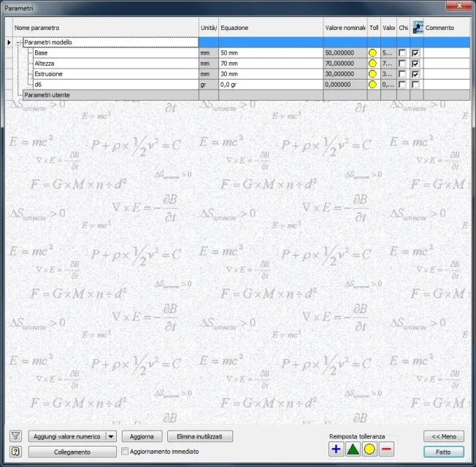The image size is (476, 467).
Task: Edit the 0,0 gr equation field
Action: point(271,85)
